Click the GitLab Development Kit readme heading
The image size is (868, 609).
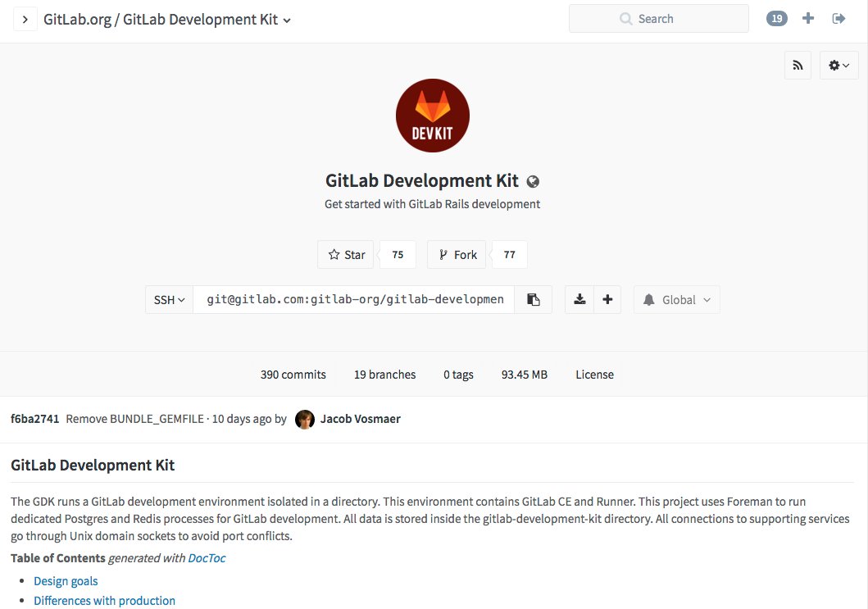(x=93, y=465)
